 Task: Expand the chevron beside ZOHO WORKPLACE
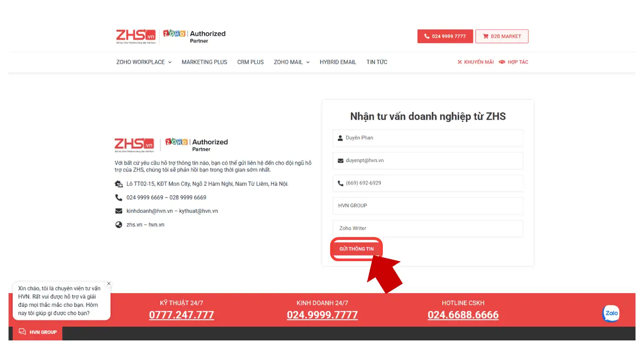coord(171,62)
